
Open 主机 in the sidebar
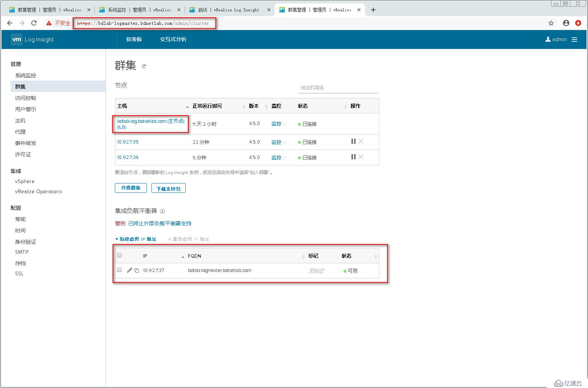pos(20,121)
